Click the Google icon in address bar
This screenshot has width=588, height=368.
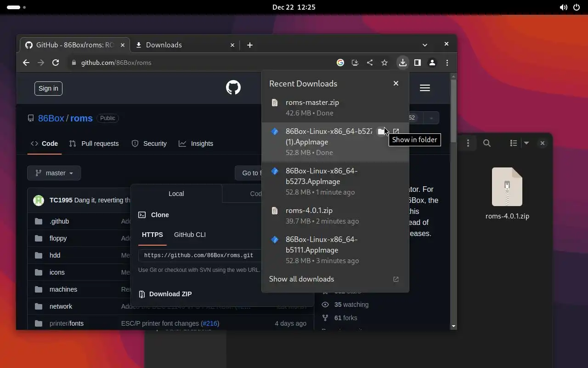(340, 63)
